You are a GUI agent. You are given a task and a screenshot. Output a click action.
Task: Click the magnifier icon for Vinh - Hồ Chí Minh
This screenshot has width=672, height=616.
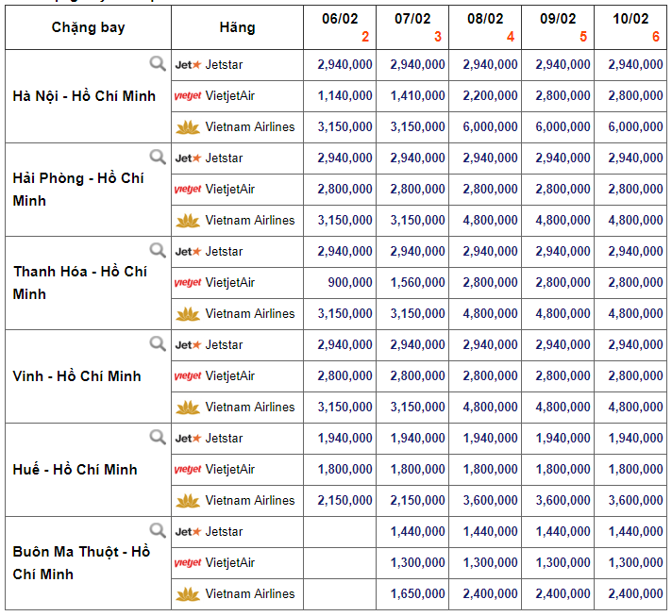click(158, 343)
